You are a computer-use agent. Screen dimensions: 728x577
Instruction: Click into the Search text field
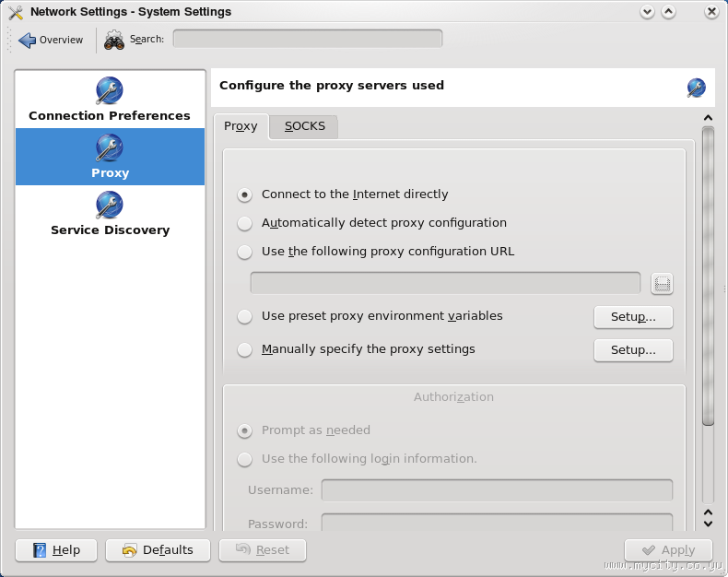click(307, 39)
